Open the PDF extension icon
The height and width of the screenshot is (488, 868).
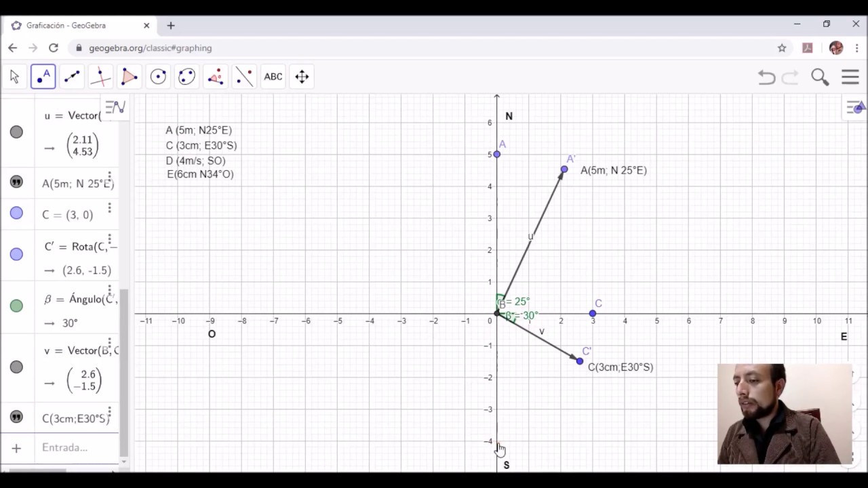(807, 48)
